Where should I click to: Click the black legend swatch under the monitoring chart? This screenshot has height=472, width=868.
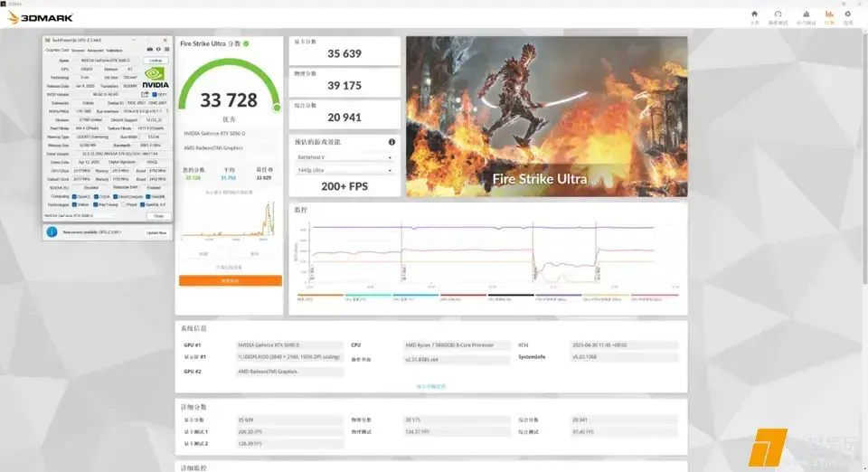tap(510, 295)
